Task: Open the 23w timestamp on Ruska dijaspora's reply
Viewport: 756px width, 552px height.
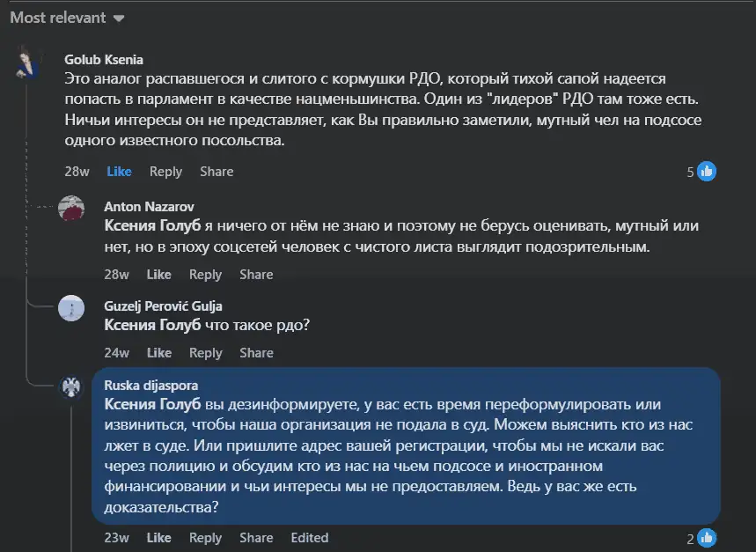Action: click(117, 538)
